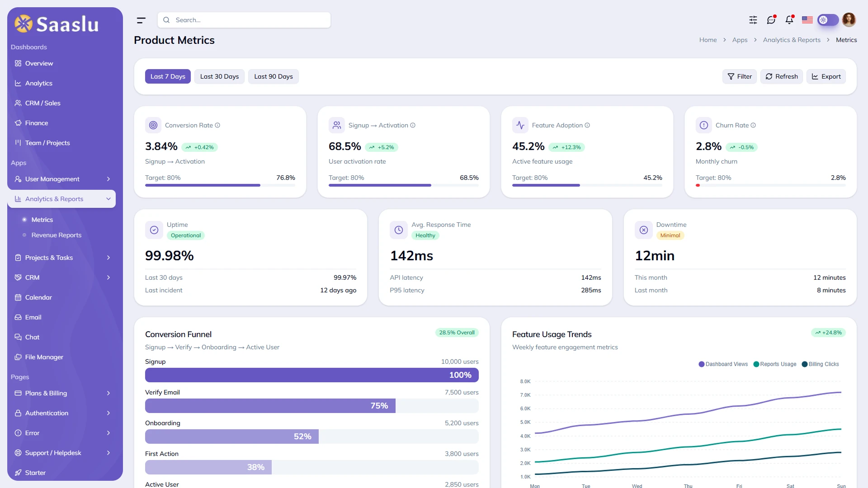Click Conversion Rate info icon
The image size is (868, 488).
pos(217,125)
